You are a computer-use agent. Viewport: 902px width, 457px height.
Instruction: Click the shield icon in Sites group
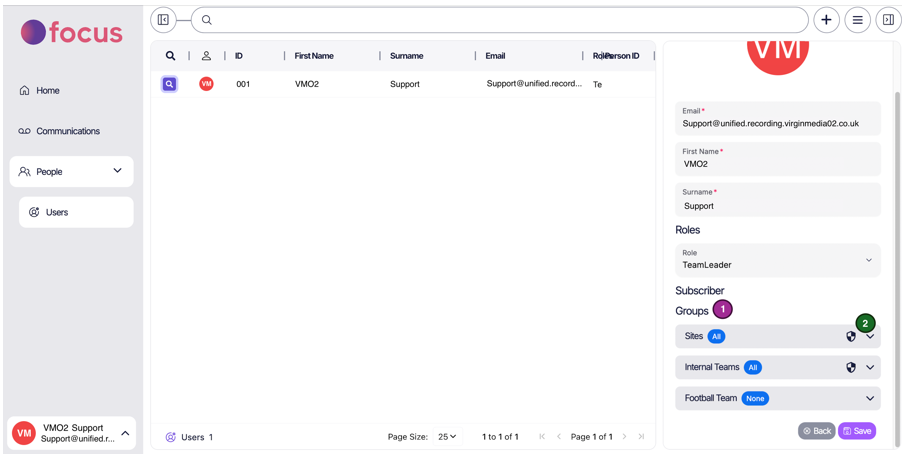851,337
